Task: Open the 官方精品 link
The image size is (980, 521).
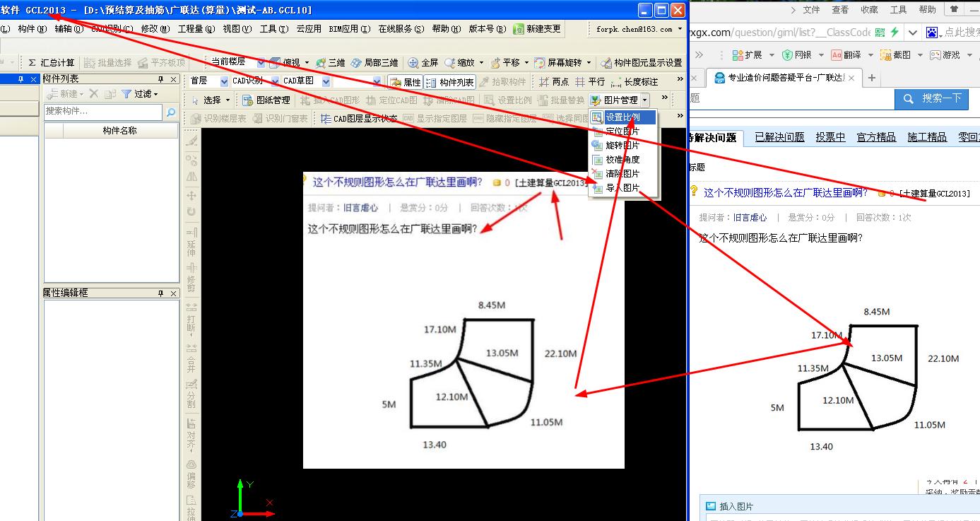Action: click(876, 137)
